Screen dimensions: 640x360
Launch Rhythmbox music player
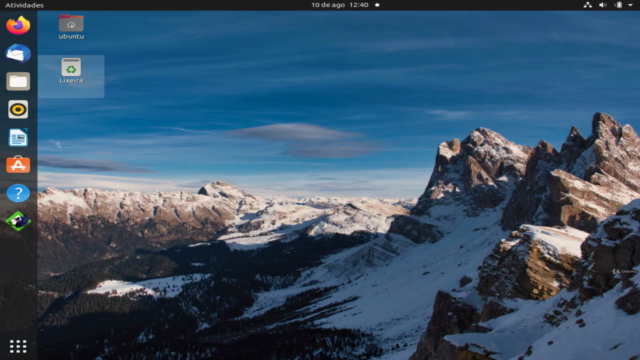[x=18, y=109]
